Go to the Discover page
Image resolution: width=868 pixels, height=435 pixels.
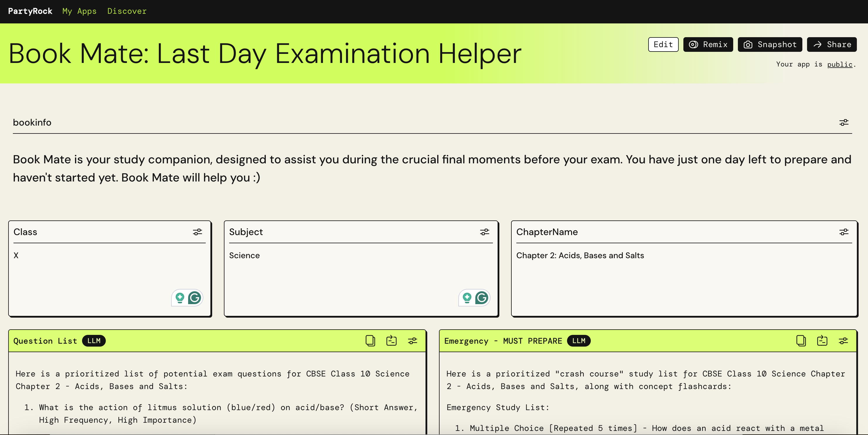pyautogui.click(x=127, y=11)
